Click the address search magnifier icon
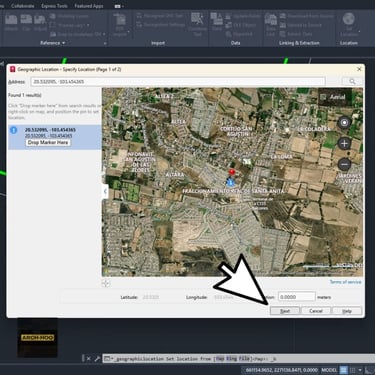 tap(352, 81)
